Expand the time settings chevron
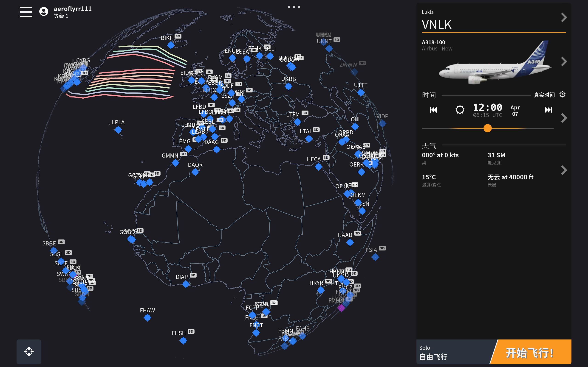This screenshot has height=367, width=588. (564, 118)
